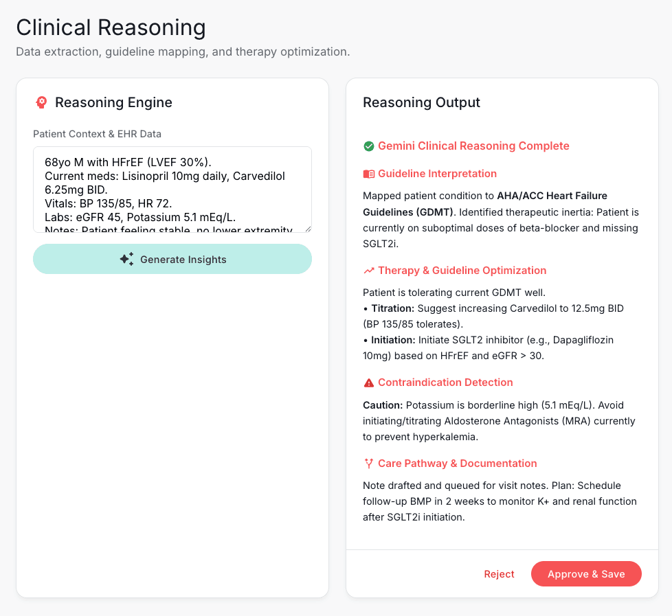The height and width of the screenshot is (616, 672).
Task: Click the Therapy Optimization trend arrow icon
Action: (x=368, y=271)
